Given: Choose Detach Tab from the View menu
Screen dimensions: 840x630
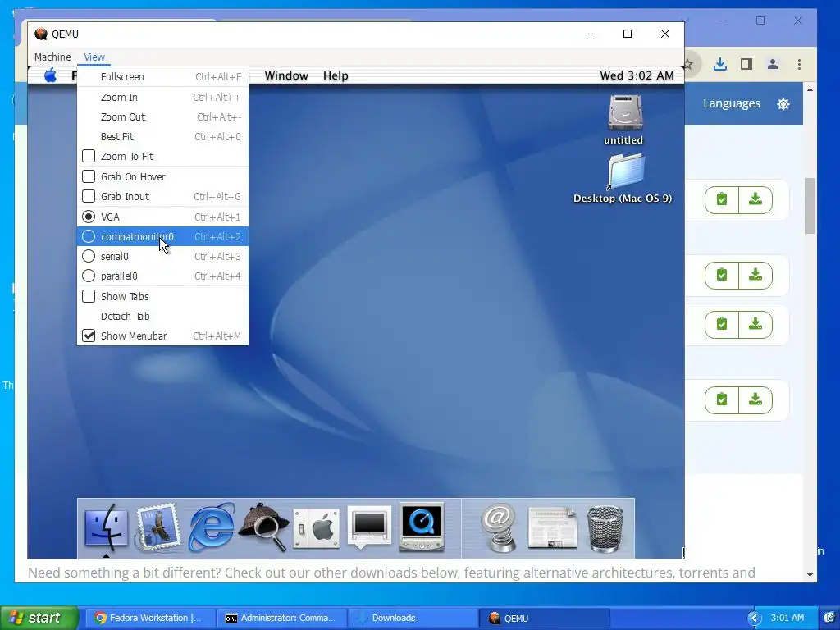Looking at the screenshot, I should click(163, 316).
